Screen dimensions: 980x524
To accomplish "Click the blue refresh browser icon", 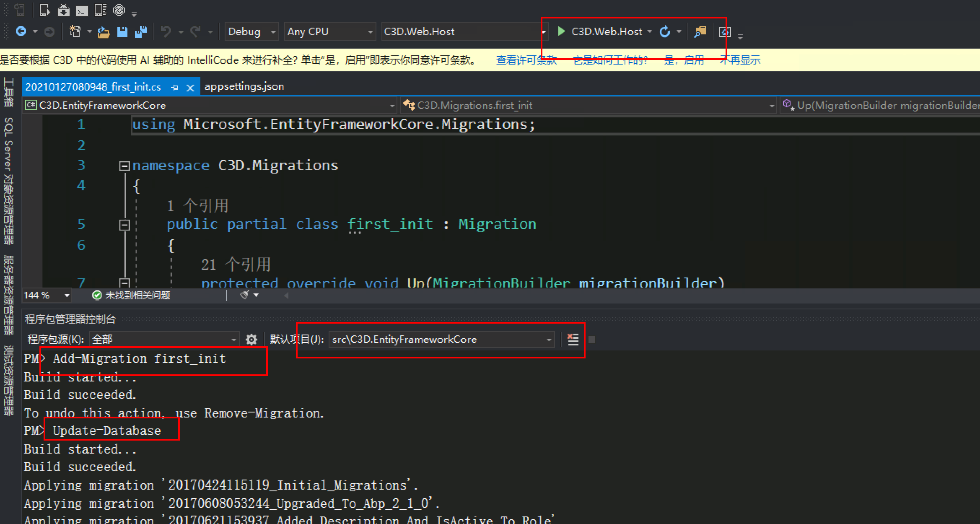I will tap(665, 31).
